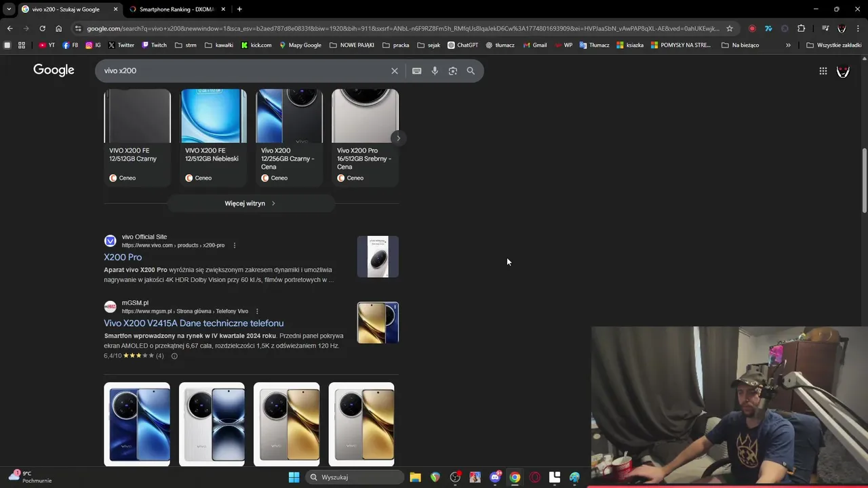Open Opera browser from the taskbar

coord(534,477)
